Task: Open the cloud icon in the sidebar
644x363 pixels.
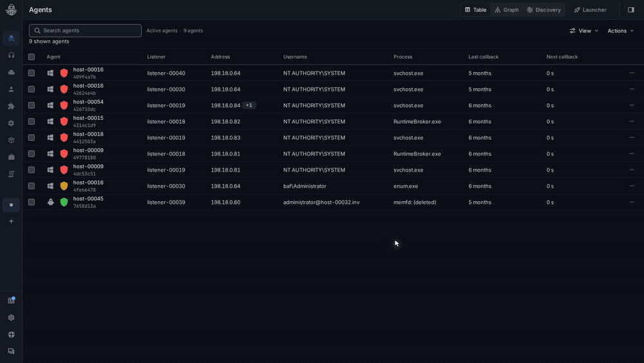Action: (11, 72)
